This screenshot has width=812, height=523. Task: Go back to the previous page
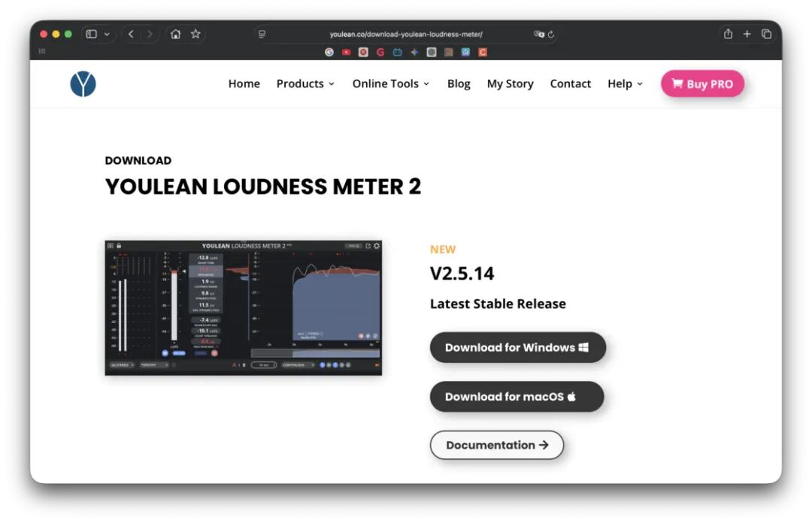(131, 34)
